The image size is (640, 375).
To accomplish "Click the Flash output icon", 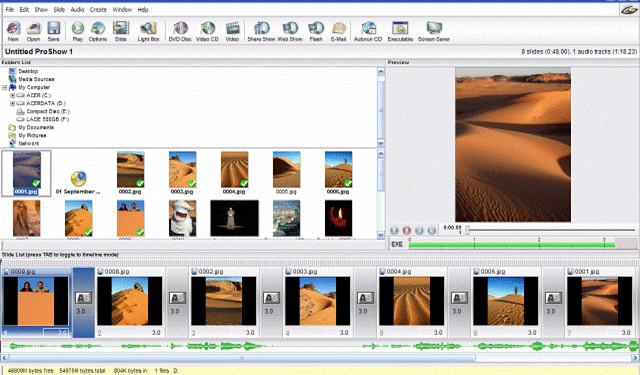I will coord(316,31).
